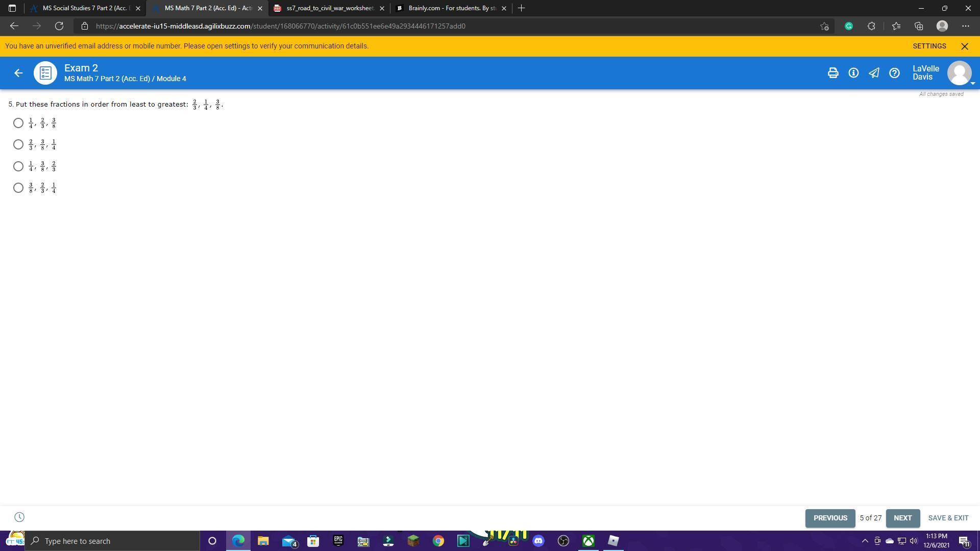Click the back arrow beside Exam 2
Image resolution: width=980 pixels, height=551 pixels.
(18, 73)
